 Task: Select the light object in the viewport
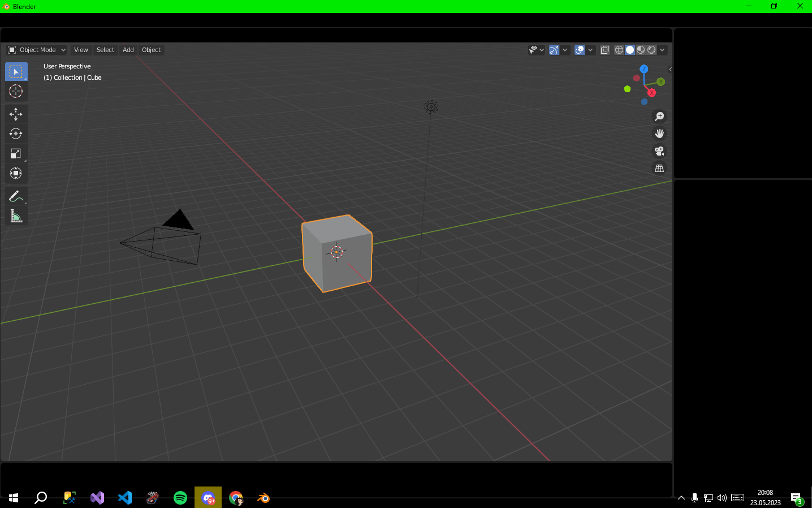431,106
